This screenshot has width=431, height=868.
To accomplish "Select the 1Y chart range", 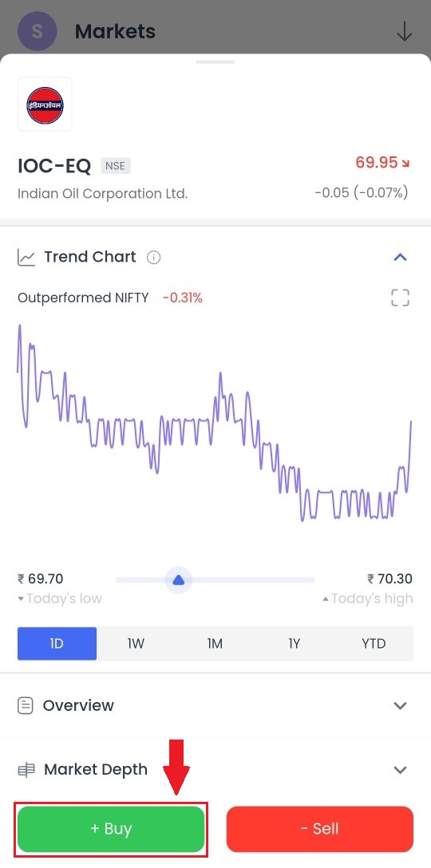I will click(x=295, y=644).
